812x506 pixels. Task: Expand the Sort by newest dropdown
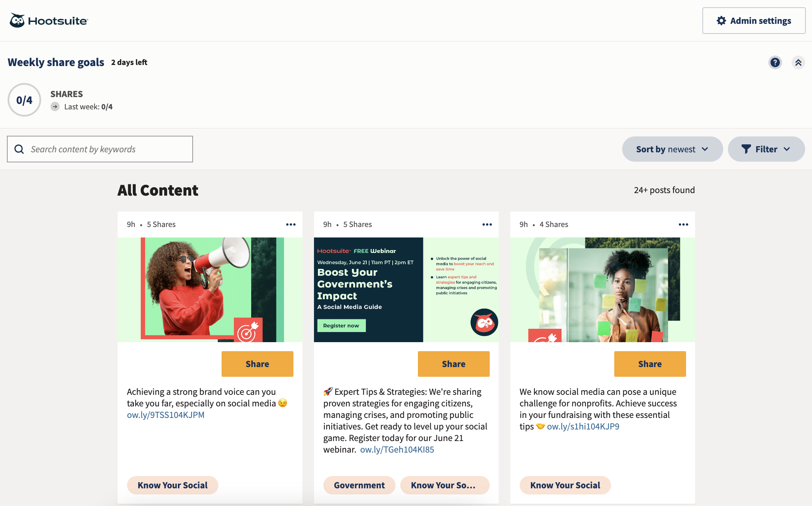(672, 149)
